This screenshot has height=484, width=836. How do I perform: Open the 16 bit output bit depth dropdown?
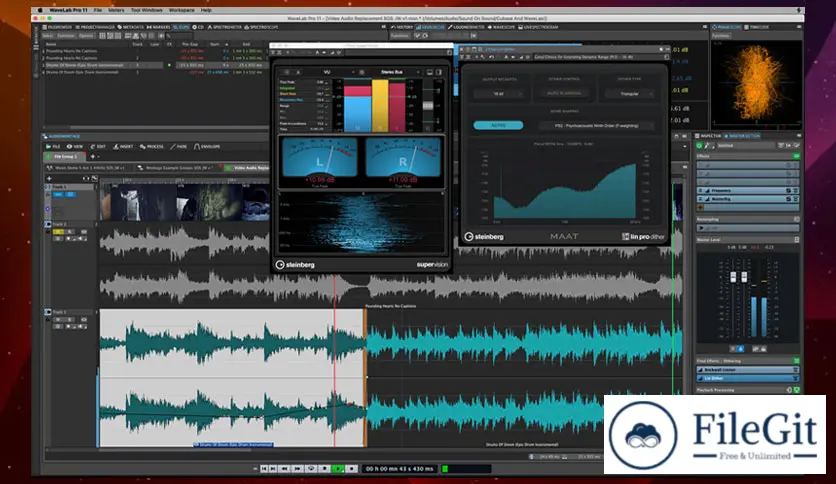pyautogui.click(x=499, y=94)
